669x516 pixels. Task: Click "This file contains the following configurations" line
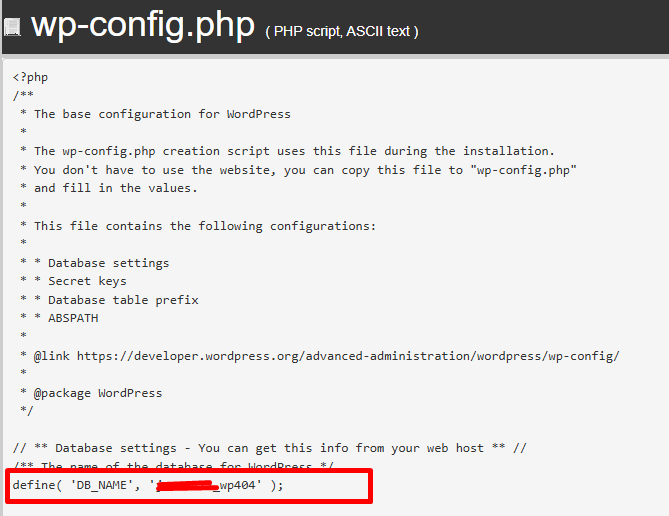[x=204, y=226]
